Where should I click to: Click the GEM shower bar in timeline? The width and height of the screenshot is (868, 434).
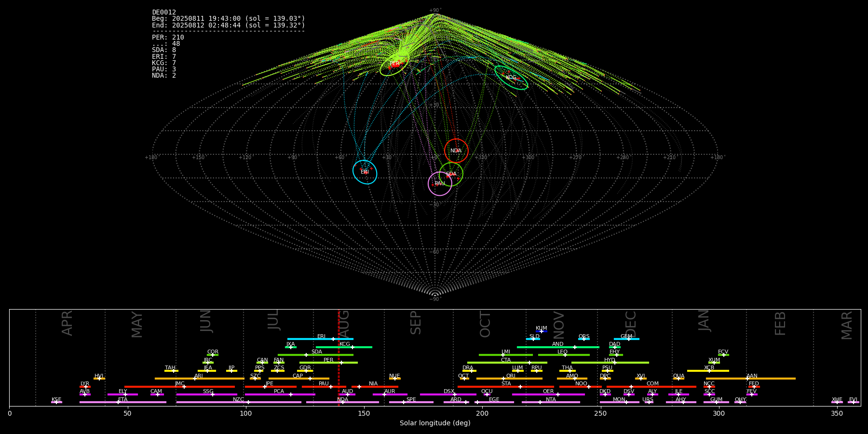626,339
